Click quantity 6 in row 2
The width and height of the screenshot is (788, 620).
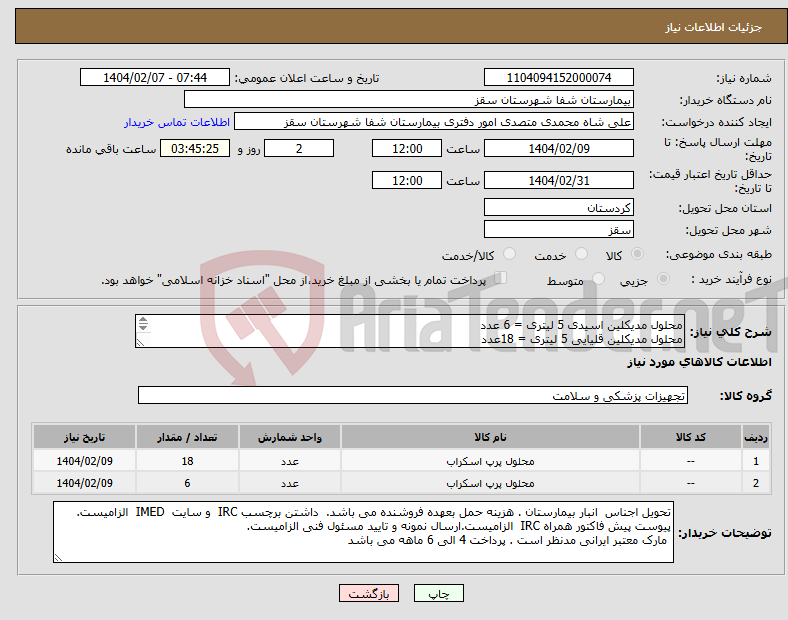click(x=187, y=483)
